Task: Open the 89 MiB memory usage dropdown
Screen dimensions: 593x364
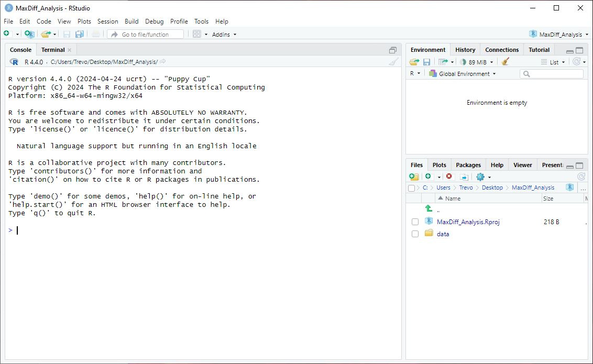Action: (477, 62)
